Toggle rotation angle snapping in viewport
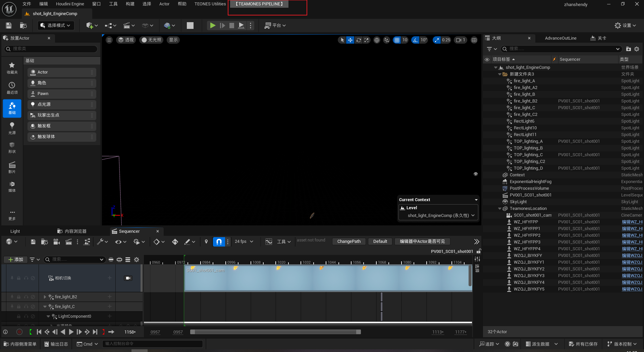This screenshot has width=644, height=352. click(x=416, y=40)
